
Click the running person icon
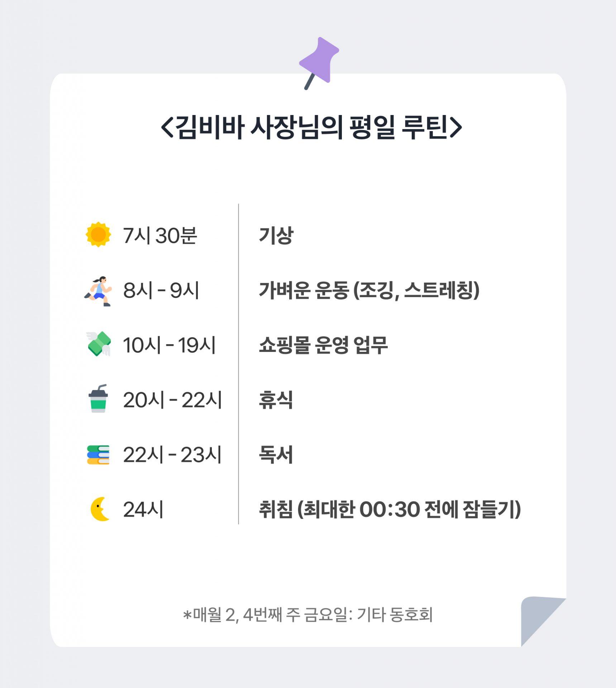[98, 291]
